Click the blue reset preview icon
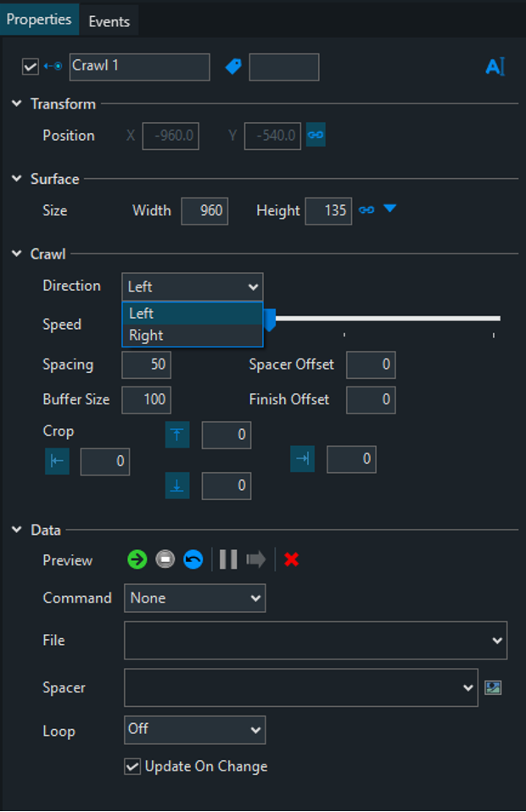This screenshot has width=526, height=812. [x=193, y=559]
